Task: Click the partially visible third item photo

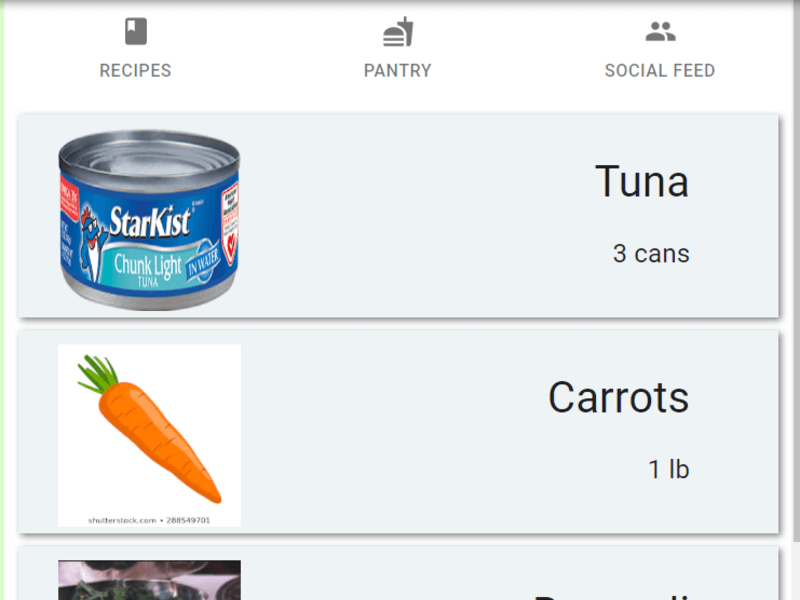Action: pos(149,581)
